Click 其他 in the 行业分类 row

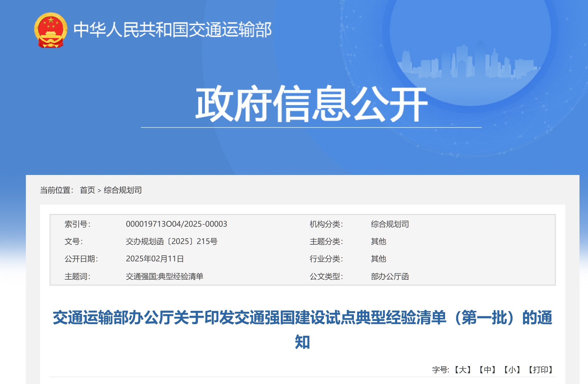click(x=378, y=259)
